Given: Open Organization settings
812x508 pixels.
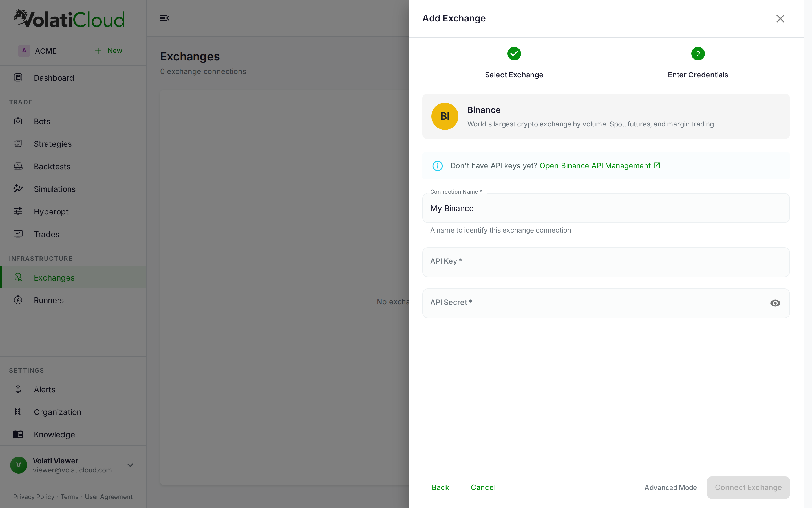Looking at the screenshot, I should 73,411.
